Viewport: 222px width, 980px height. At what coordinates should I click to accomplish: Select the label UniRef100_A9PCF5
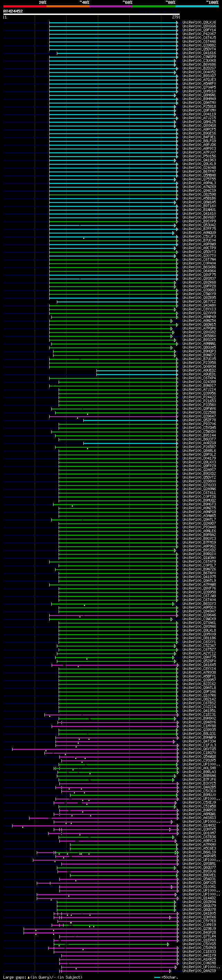click(199, 129)
